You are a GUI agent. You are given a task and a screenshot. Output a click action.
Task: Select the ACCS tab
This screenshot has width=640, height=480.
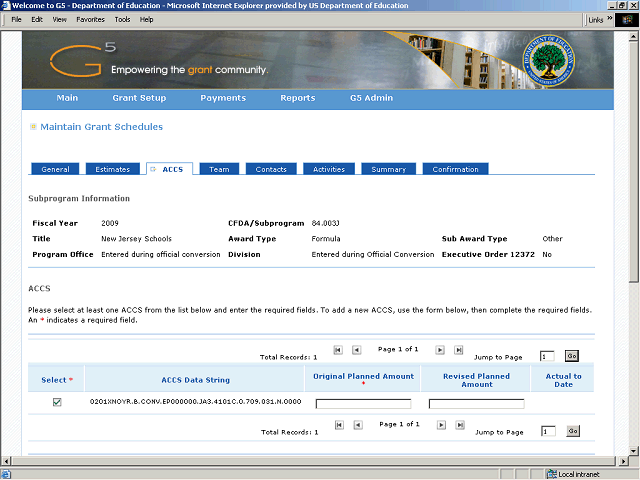pyautogui.click(x=169, y=169)
